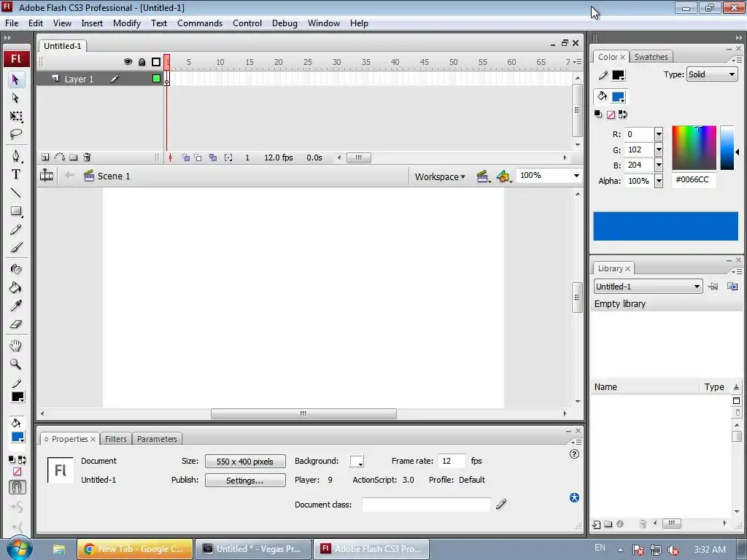Switch to the Parameters tab
The width and height of the screenshot is (747, 560).
click(x=157, y=438)
